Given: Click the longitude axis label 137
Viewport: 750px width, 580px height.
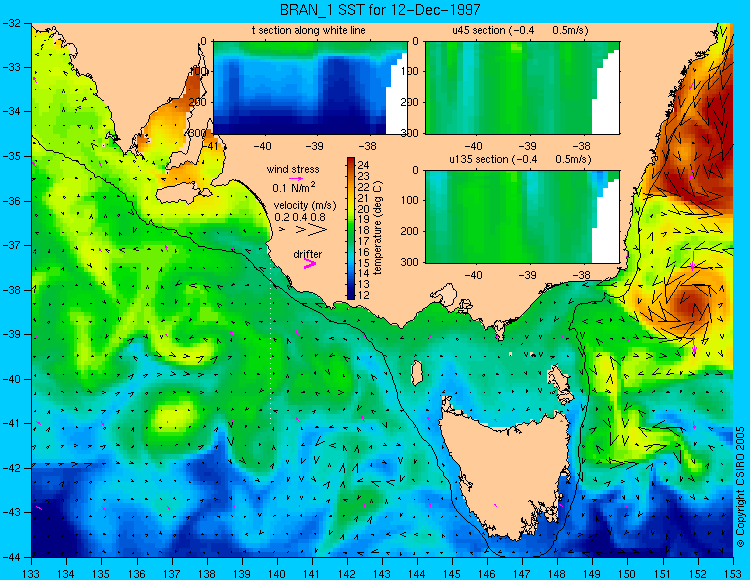Looking at the screenshot, I should coord(172,573).
